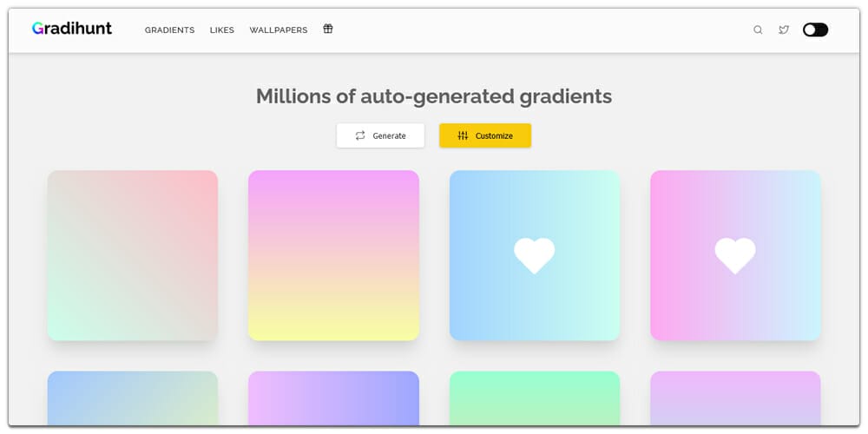Click the sliders icon in Customize button

coord(463,135)
